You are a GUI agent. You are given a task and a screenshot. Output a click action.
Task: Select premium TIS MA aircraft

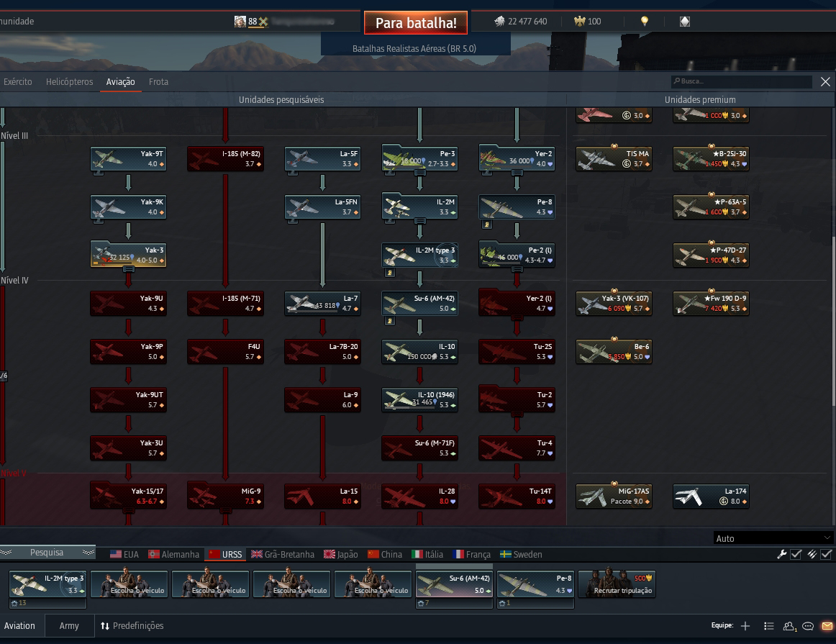point(614,159)
